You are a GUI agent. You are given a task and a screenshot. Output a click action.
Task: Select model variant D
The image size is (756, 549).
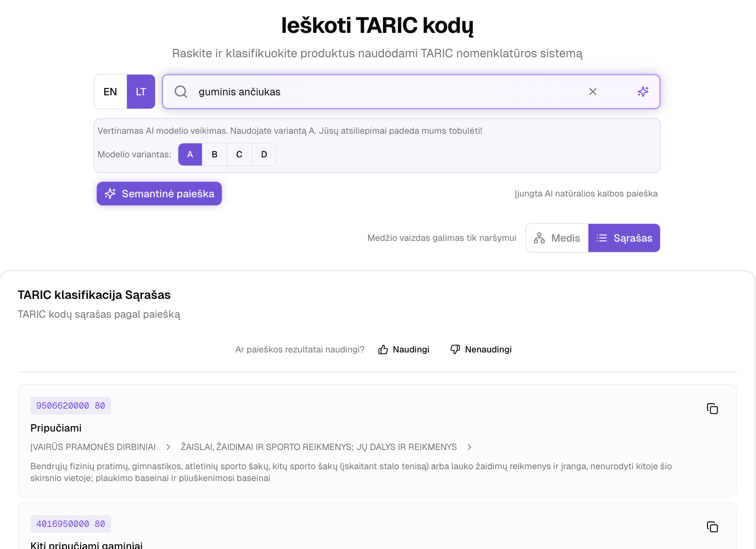click(264, 154)
